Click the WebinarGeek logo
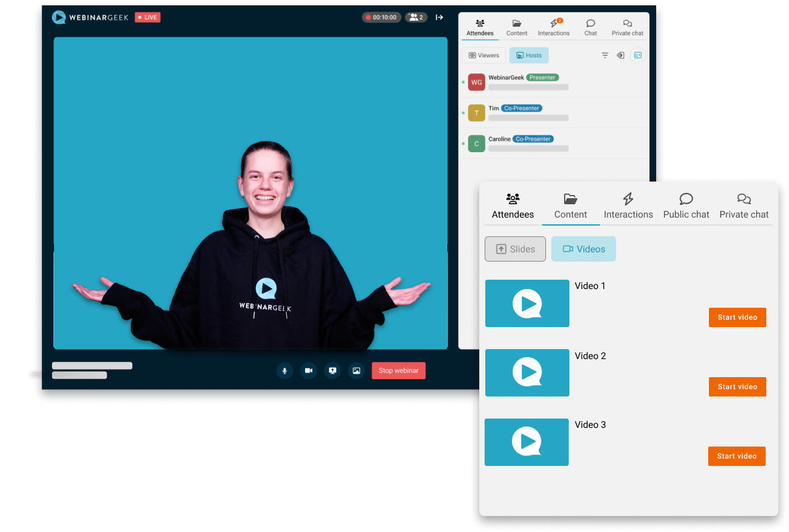The image size is (789, 532). [90, 17]
